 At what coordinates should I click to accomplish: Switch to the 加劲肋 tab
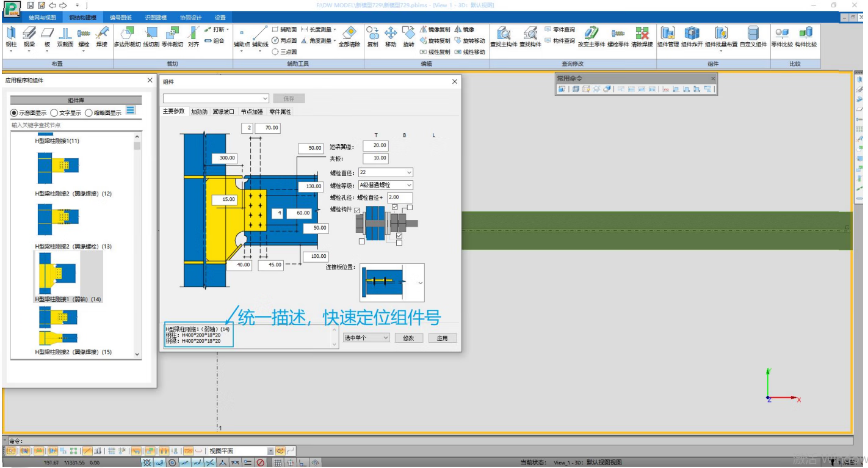199,112
